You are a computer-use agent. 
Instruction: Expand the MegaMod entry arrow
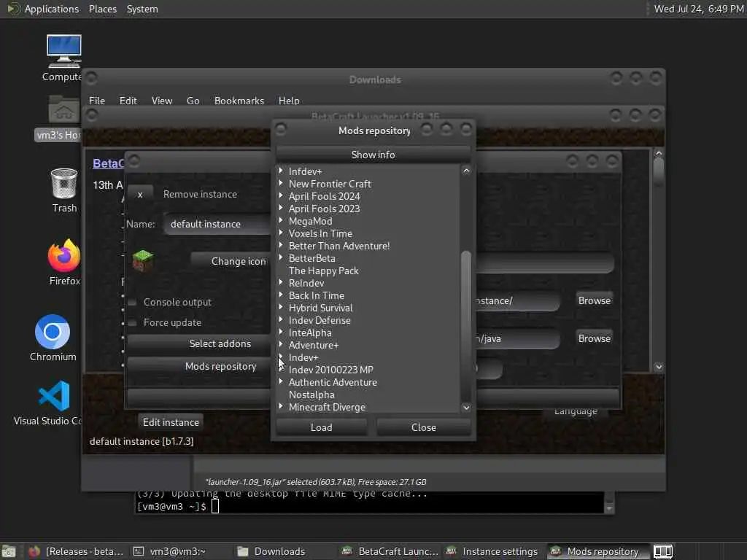(281, 220)
